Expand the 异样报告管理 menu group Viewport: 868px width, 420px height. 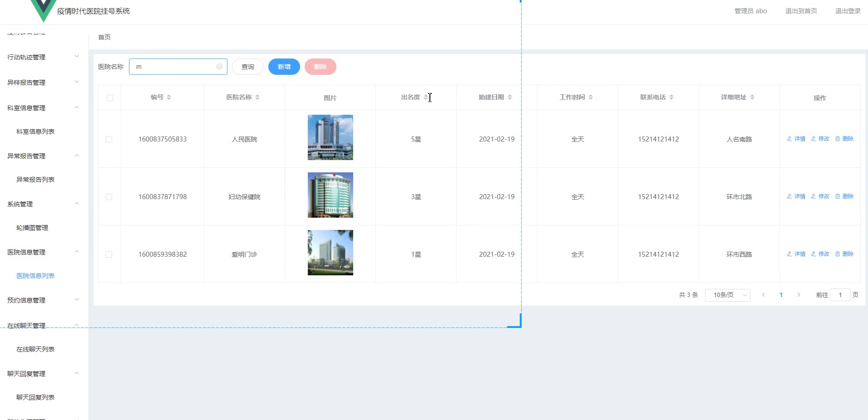44,83
